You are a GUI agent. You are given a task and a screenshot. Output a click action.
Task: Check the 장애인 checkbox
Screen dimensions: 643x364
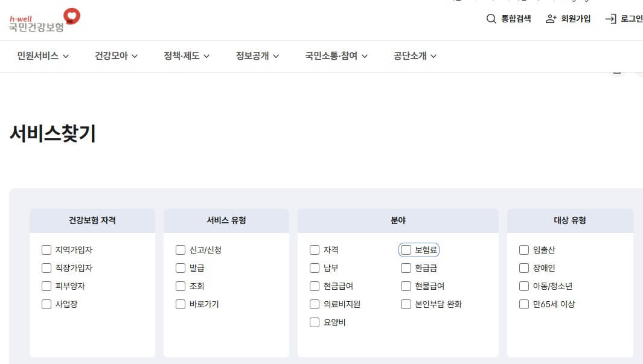pos(523,267)
